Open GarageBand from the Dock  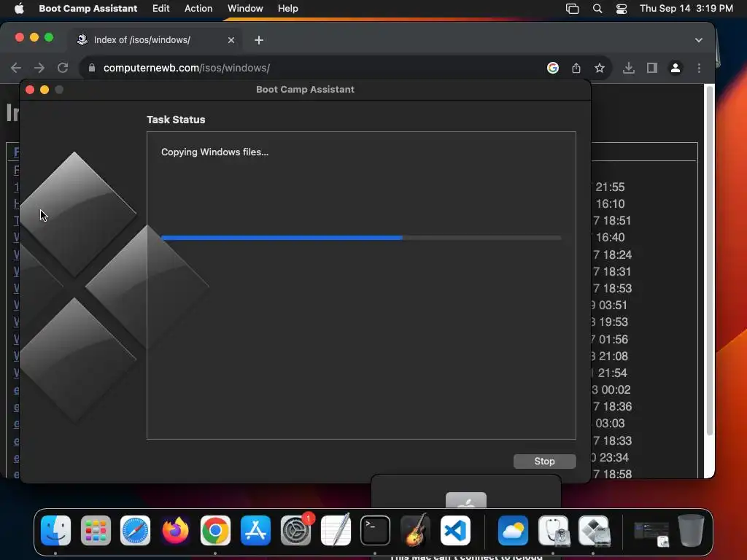point(415,531)
